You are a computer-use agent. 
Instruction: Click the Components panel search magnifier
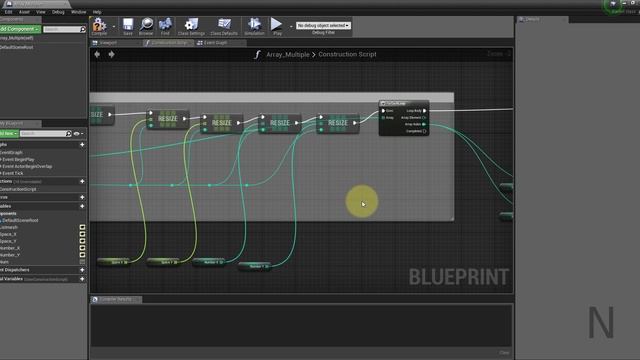pyautogui.click(x=83, y=29)
